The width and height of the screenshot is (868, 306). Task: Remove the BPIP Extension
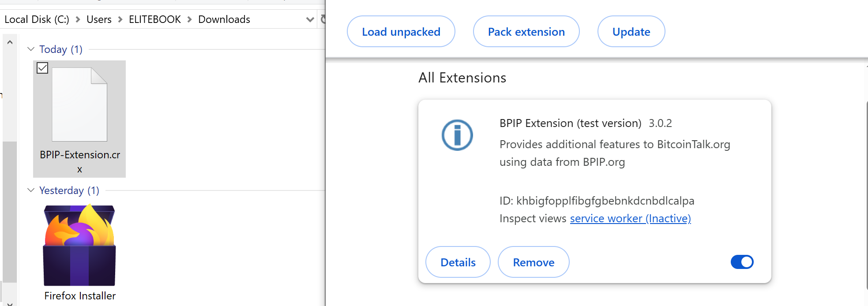(x=534, y=262)
